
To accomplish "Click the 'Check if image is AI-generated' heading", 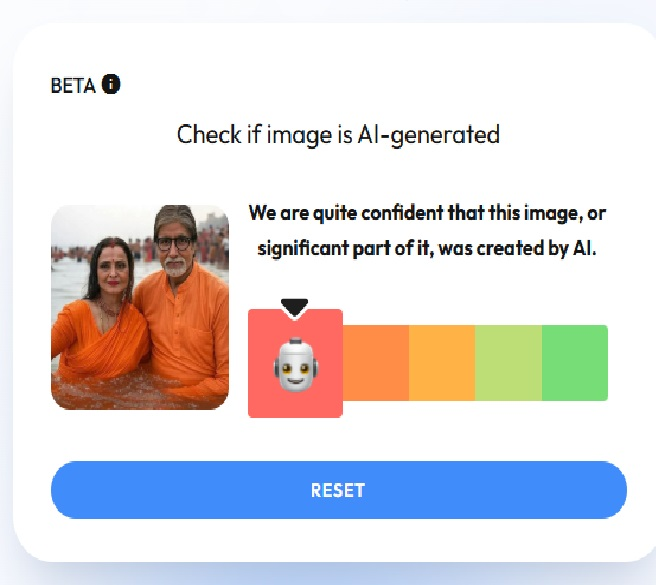I will [338, 135].
